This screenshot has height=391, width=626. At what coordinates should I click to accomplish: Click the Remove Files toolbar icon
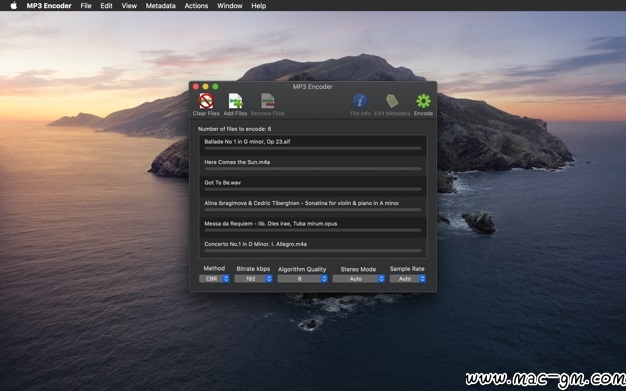pyautogui.click(x=267, y=101)
